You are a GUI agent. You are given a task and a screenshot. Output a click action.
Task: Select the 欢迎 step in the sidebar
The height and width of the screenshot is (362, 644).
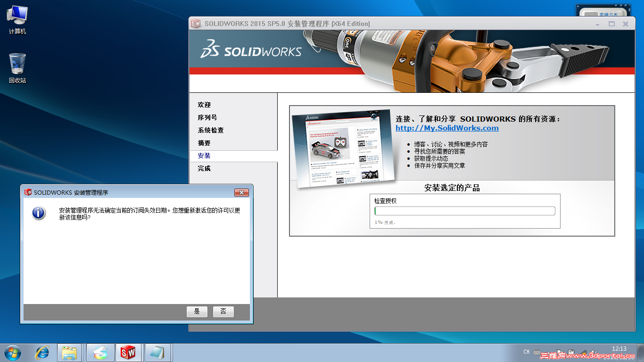[204, 105]
